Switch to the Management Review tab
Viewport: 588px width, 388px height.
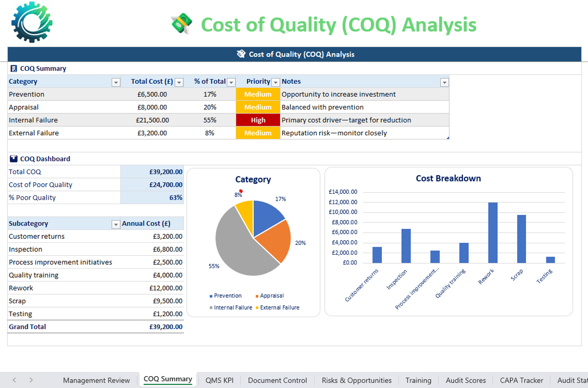coord(96,380)
